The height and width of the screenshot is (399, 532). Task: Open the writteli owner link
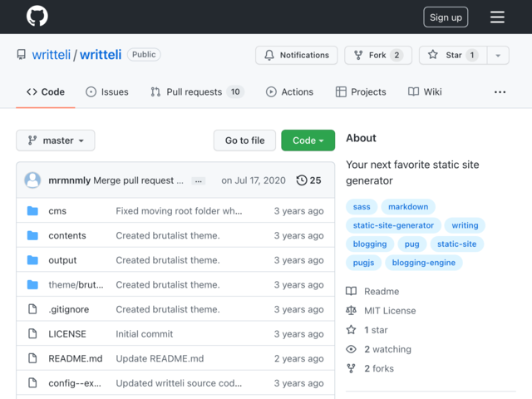coord(52,55)
